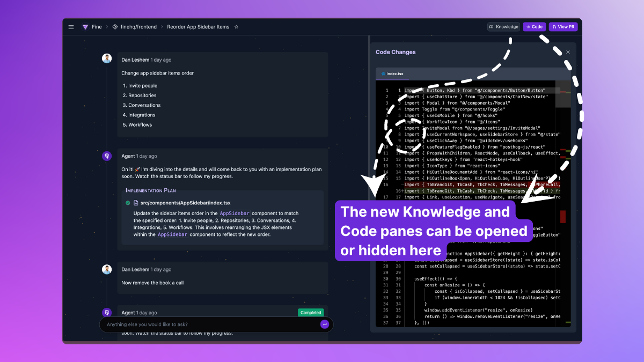The height and width of the screenshot is (362, 644).
Task: Click Dan Leshem name on first message
Action: click(x=135, y=60)
